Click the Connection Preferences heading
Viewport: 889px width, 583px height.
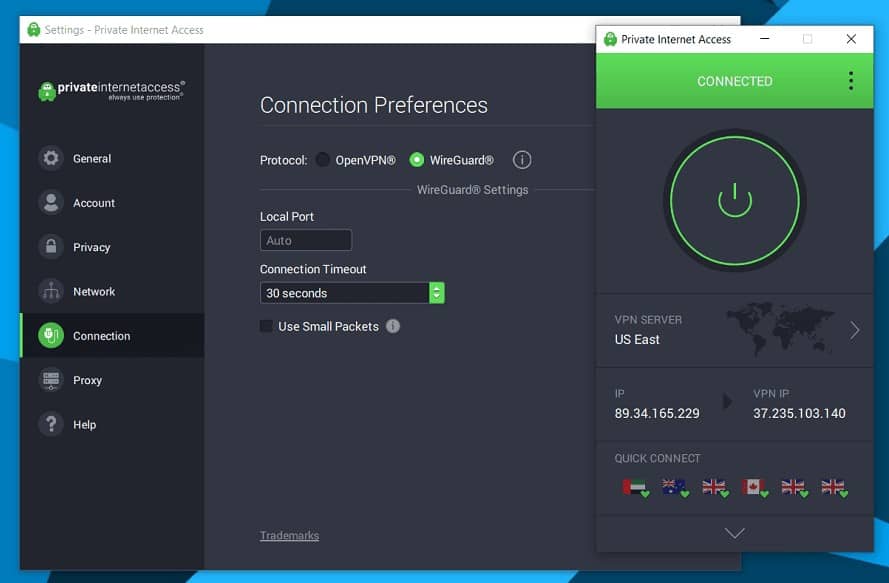click(374, 105)
